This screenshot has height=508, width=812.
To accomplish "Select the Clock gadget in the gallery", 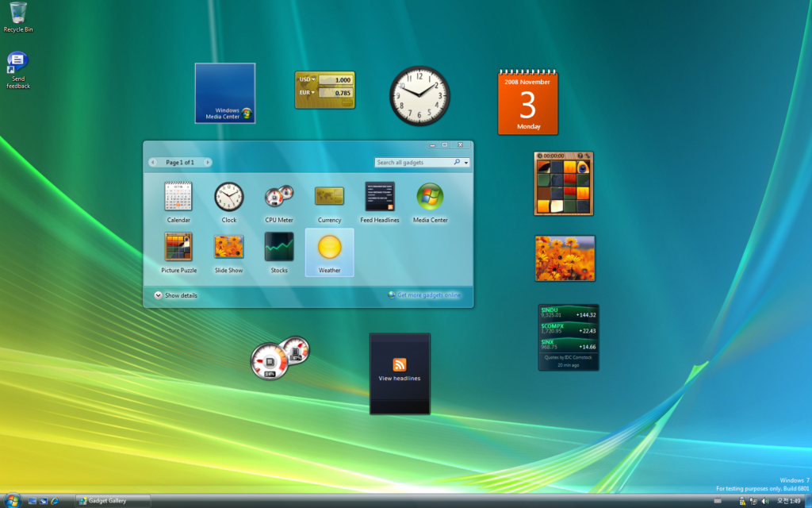I will pyautogui.click(x=229, y=202).
